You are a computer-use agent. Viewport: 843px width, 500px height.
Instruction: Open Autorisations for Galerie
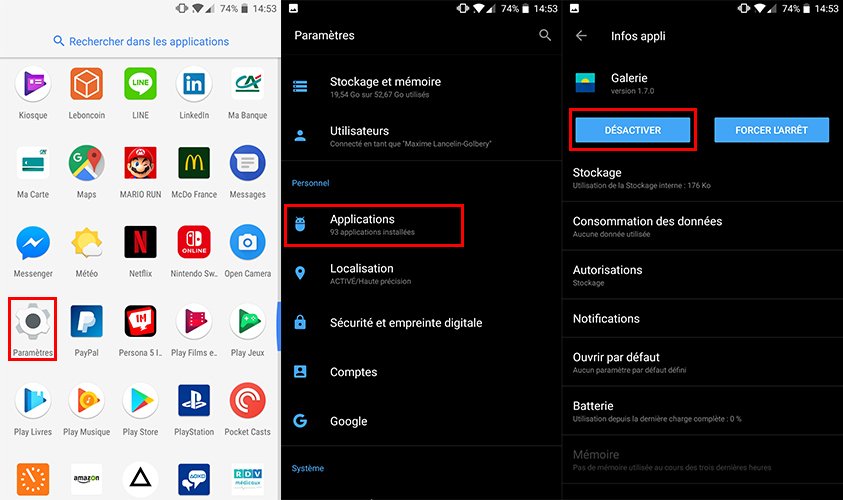[x=607, y=275]
